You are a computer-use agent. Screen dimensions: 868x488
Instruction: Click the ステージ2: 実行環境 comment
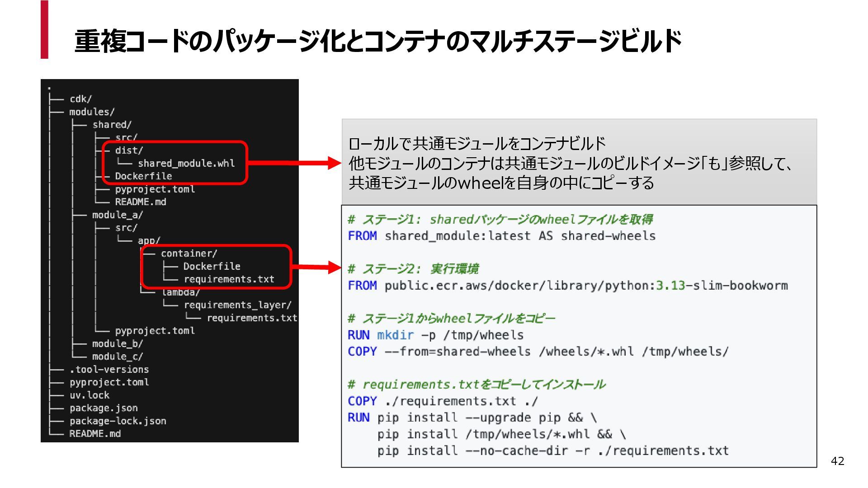tap(413, 269)
